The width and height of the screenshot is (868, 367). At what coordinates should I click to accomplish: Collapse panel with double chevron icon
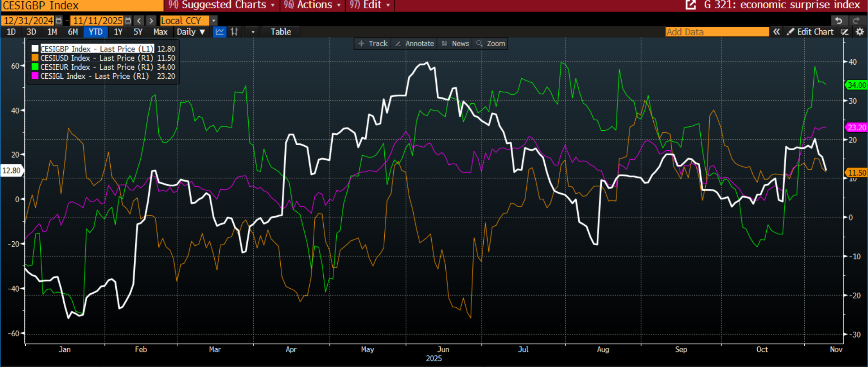pos(777,32)
